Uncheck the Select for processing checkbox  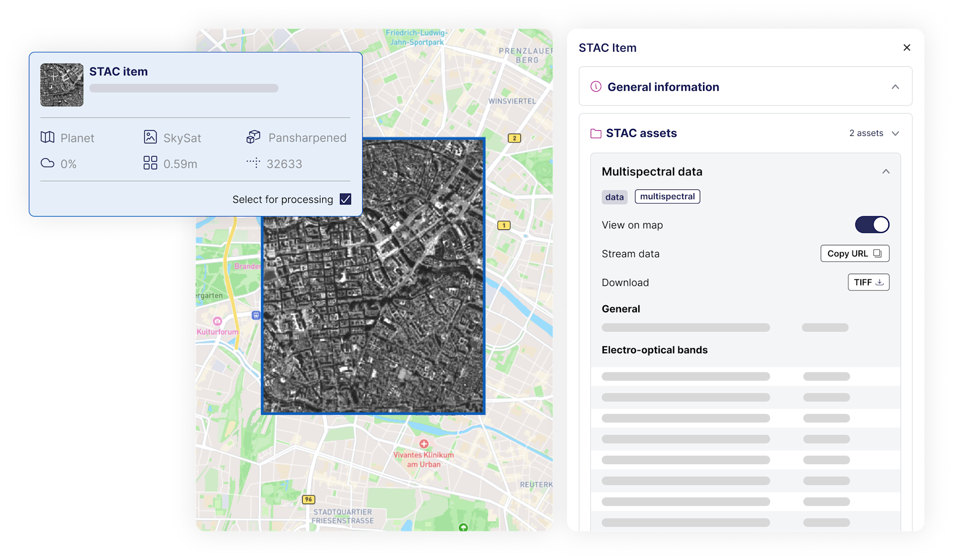pyautogui.click(x=345, y=199)
